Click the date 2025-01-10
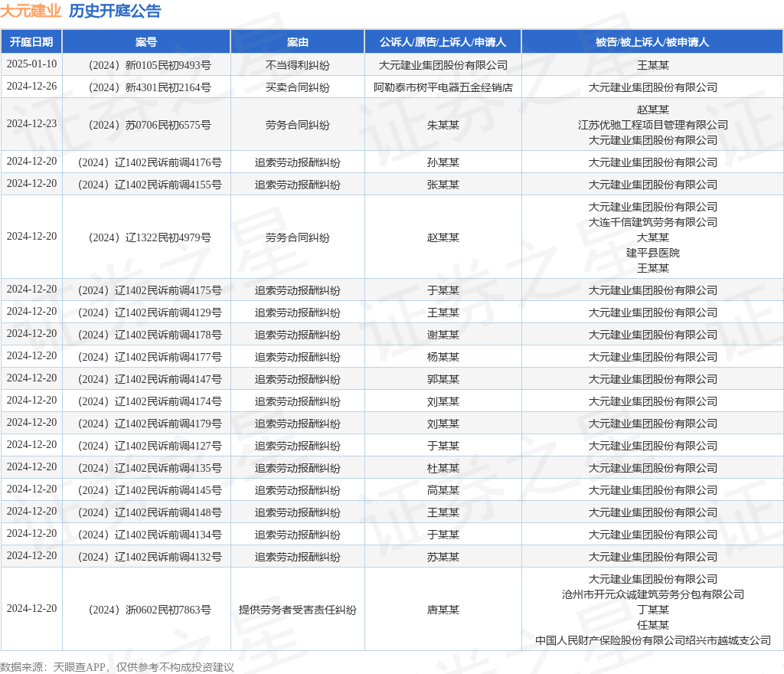784x674 pixels. click(31, 64)
